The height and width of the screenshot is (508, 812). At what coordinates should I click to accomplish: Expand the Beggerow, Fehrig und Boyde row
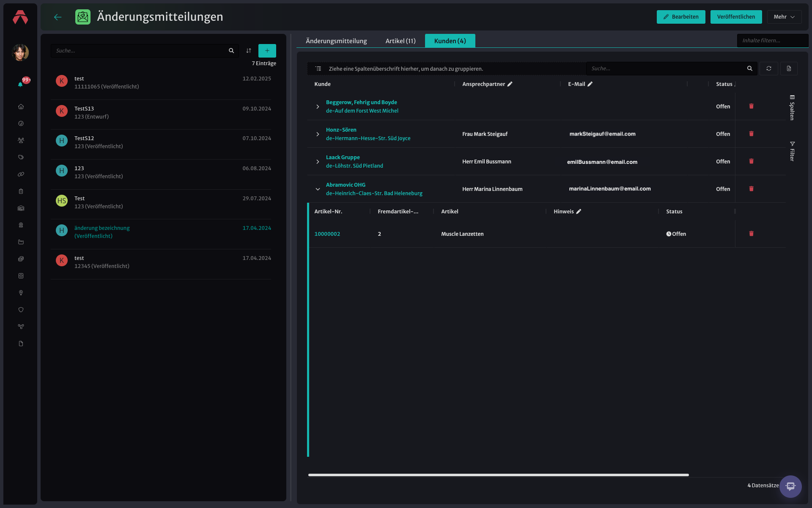[x=318, y=107]
